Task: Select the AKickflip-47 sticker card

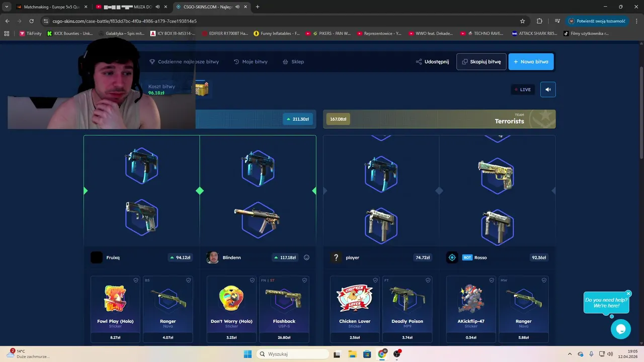Action: (471, 309)
